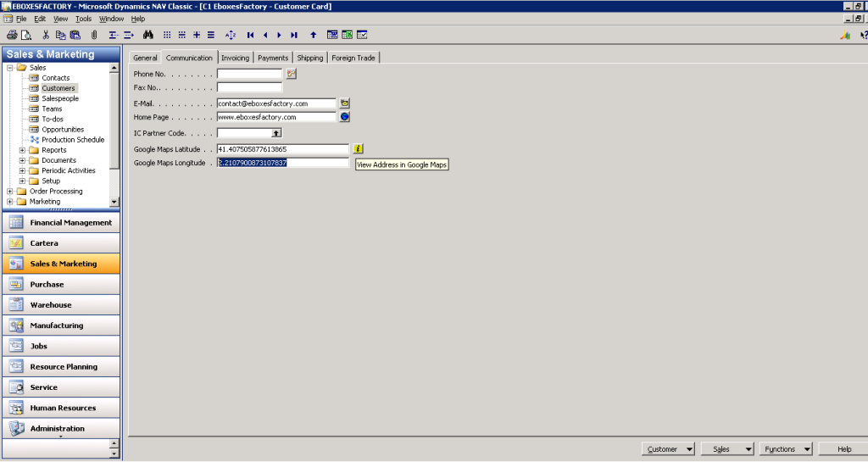Open the Warehouse module
The width and height of the screenshot is (868, 462).
61,305
